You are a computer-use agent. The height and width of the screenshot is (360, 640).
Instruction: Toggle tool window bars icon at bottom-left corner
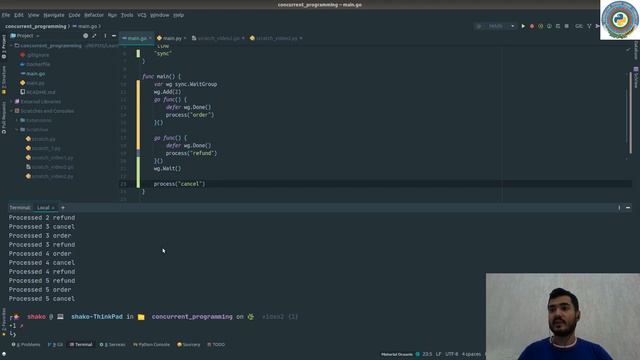coord(4,354)
